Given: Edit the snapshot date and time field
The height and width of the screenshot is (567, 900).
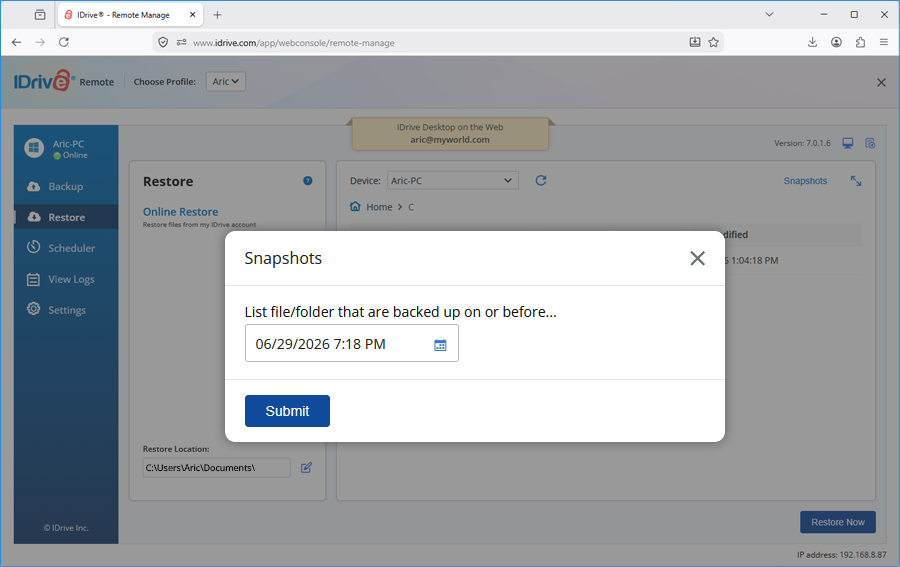Looking at the screenshot, I should 351,343.
